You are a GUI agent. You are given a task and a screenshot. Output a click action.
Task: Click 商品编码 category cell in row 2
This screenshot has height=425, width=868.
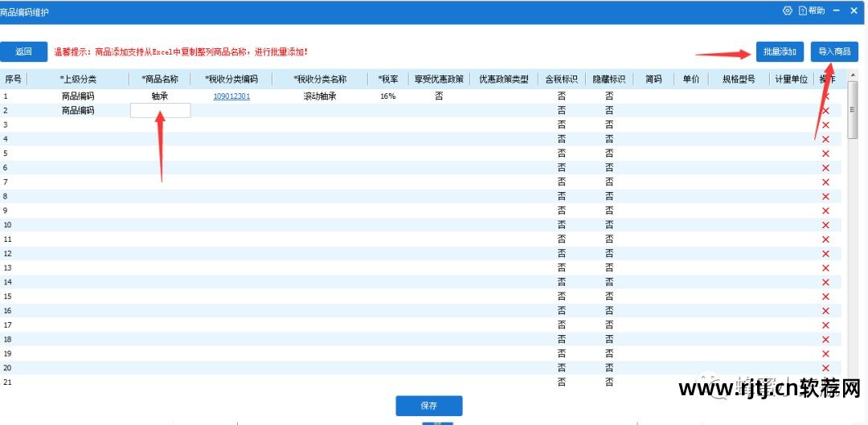(x=77, y=111)
